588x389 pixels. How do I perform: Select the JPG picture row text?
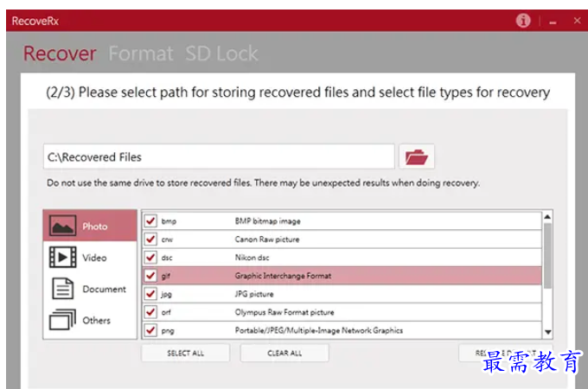click(x=254, y=294)
